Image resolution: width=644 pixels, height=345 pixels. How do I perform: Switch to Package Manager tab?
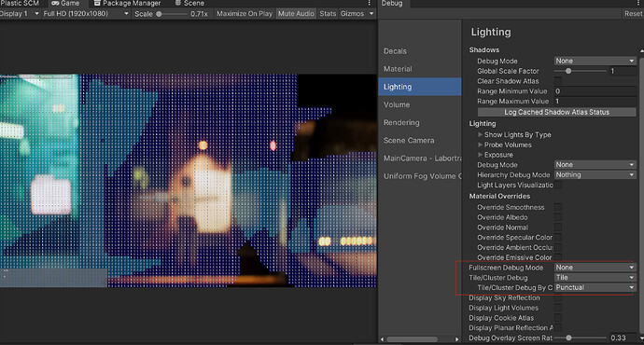tap(128, 4)
